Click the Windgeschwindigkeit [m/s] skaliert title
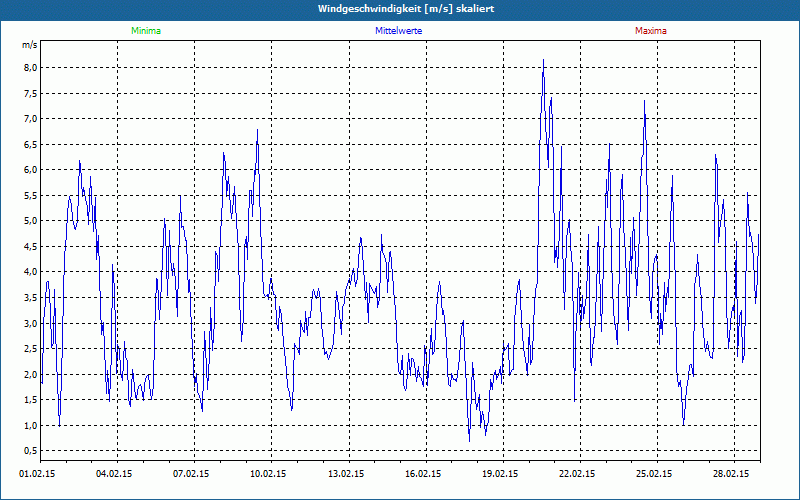Screen dimensions: 800x500 pyautogui.click(x=406, y=9)
